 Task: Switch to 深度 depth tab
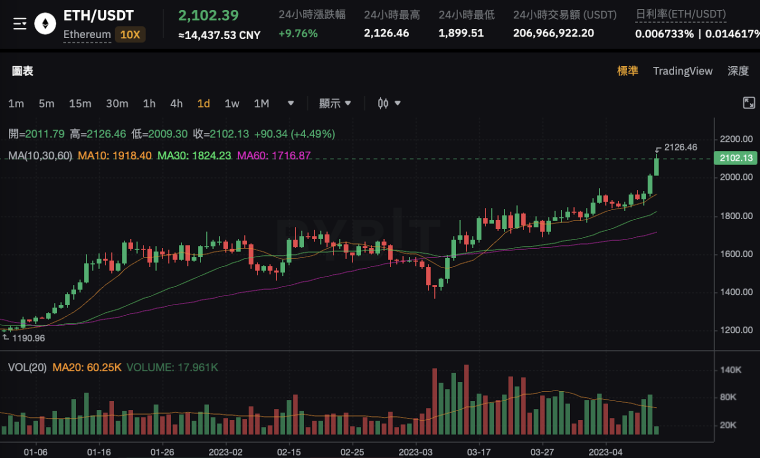coord(738,71)
